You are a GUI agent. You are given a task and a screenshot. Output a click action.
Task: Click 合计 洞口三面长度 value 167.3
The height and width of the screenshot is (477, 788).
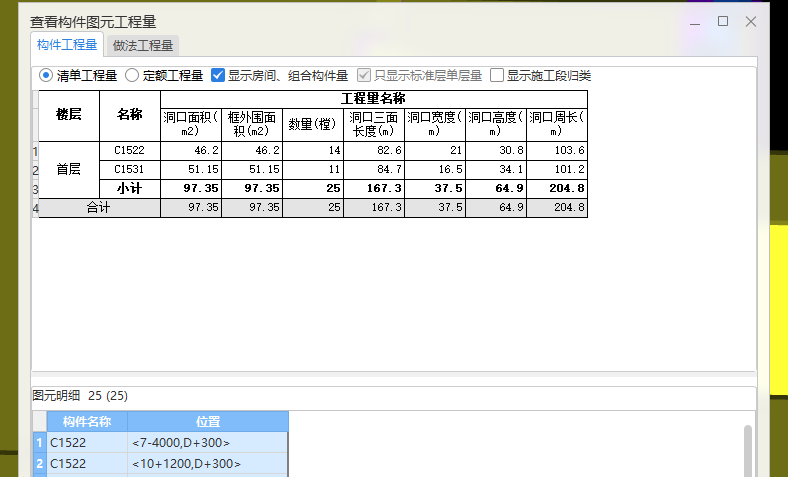click(x=374, y=208)
